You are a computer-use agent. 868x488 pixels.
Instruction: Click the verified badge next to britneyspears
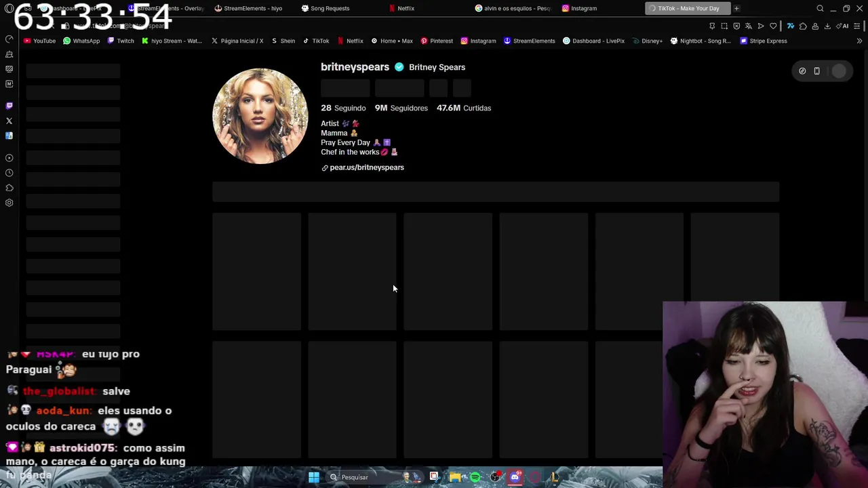coord(399,67)
